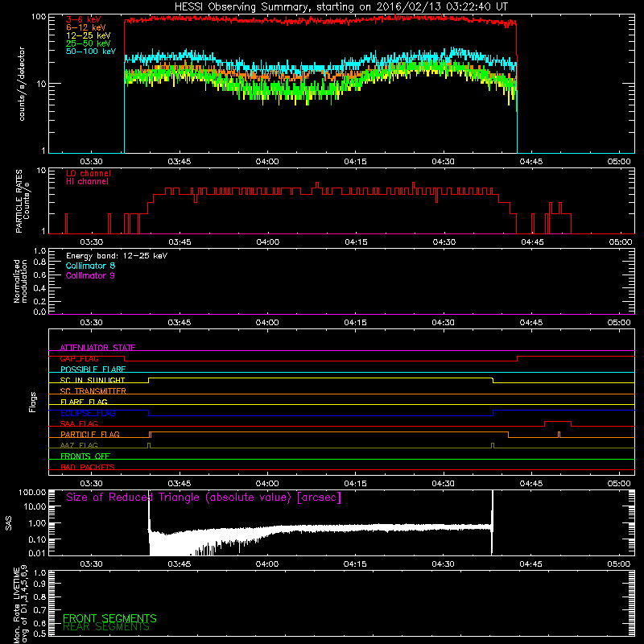The image size is (644, 644).
Task: Click 05:00 tick label under SAS plot
Action: [619, 564]
